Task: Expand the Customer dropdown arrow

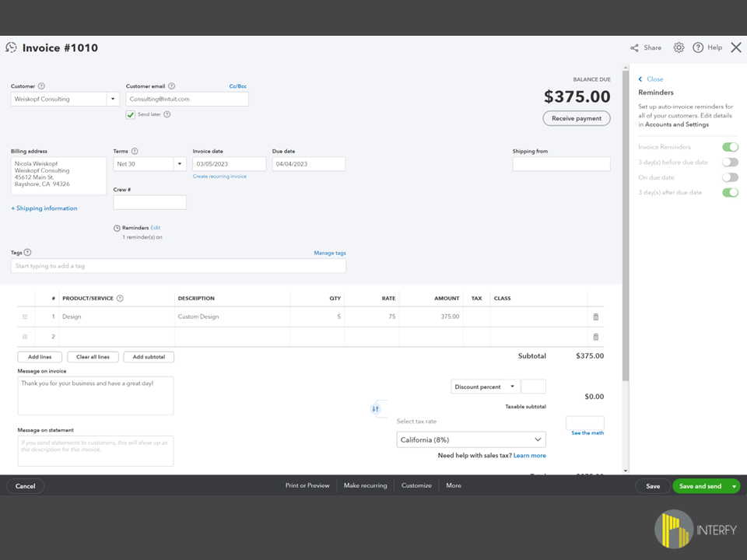Action: click(113, 100)
